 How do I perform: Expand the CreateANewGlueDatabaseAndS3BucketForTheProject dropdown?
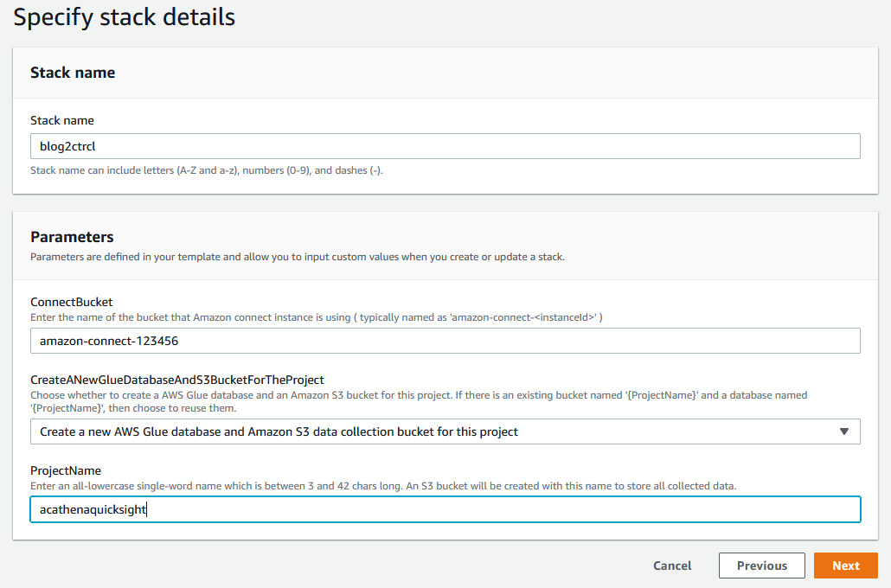click(x=445, y=431)
